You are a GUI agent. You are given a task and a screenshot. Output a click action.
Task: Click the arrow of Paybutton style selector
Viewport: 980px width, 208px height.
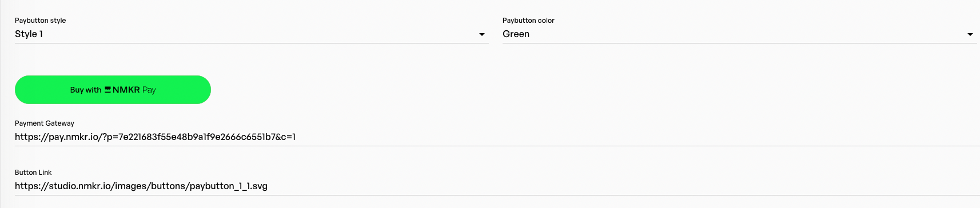click(x=482, y=35)
